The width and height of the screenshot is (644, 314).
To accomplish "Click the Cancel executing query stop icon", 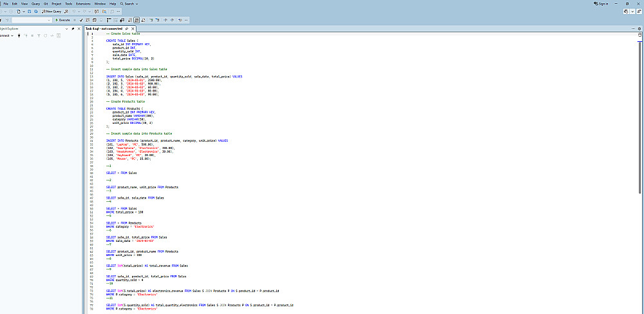I will pos(74,20).
